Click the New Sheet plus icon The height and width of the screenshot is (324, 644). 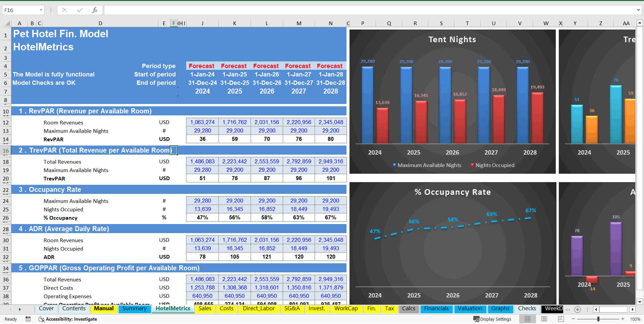577,309
